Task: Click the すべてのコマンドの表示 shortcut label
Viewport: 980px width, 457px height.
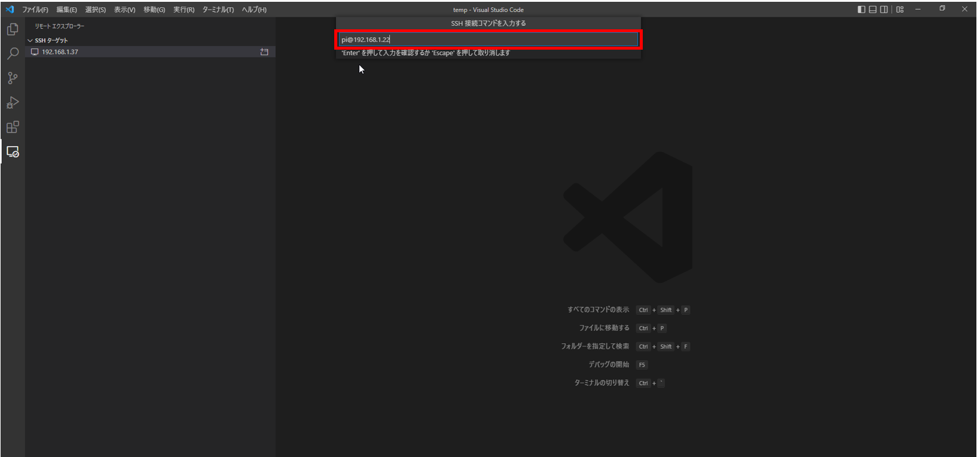Action: 598,310
